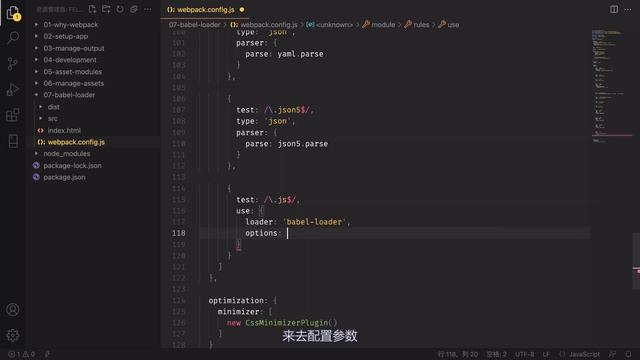Click line number 118 in the gutter
The height and width of the screenshot is (360, 640).
pyautogui.click(x=178, y=233)
